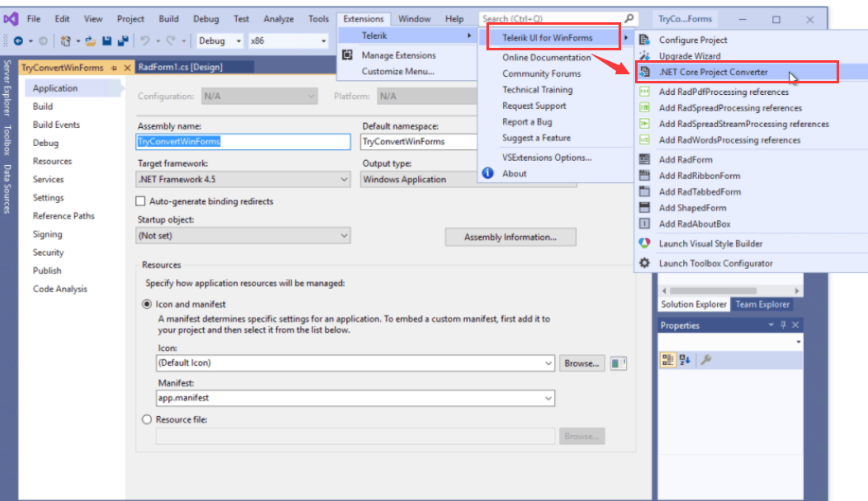The image size is (868, 501).
Task: Switch to RadForm1.cs [Design] tab
Action: click(181, 67)
